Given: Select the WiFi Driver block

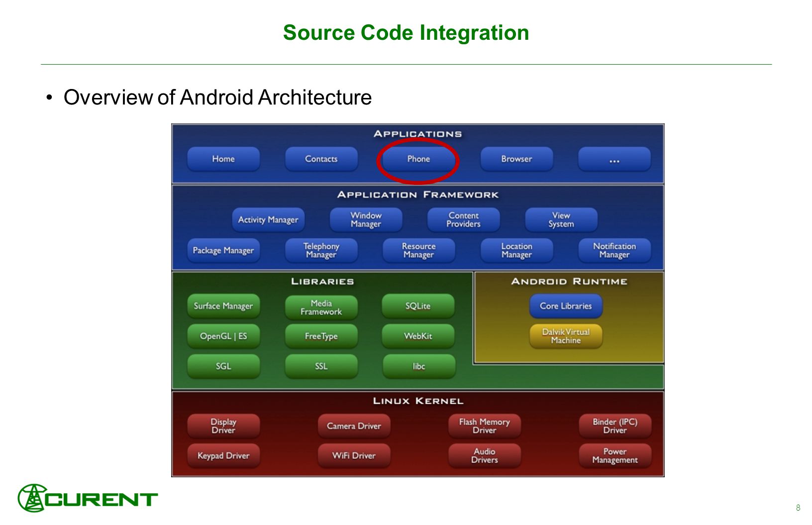Looking at the screenshot, I should click(x=354, y=456).
